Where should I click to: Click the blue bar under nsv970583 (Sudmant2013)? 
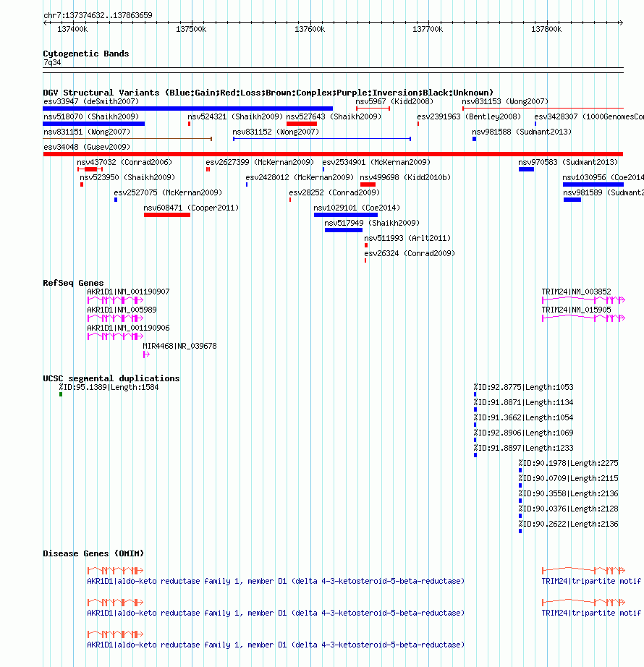[526, 169]
